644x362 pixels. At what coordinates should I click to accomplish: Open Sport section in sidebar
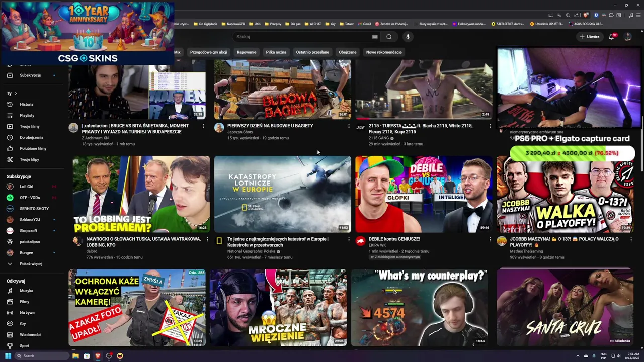coord(24,346)
